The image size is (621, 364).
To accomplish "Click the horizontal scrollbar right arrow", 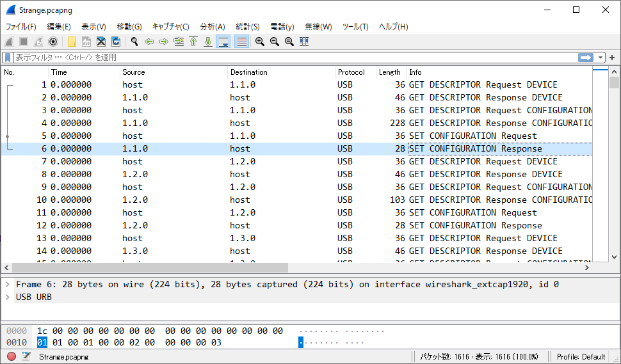I will 587,268.
